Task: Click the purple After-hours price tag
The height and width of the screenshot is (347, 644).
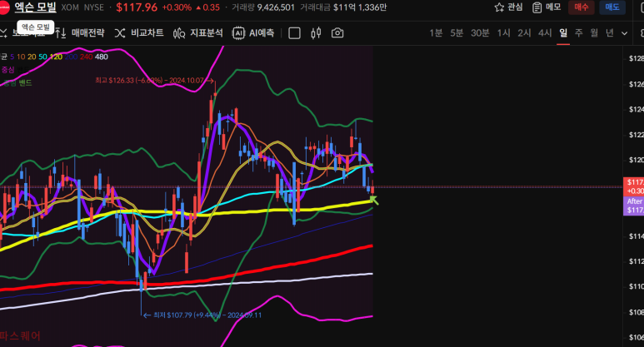Action: [x=633, y=206]
